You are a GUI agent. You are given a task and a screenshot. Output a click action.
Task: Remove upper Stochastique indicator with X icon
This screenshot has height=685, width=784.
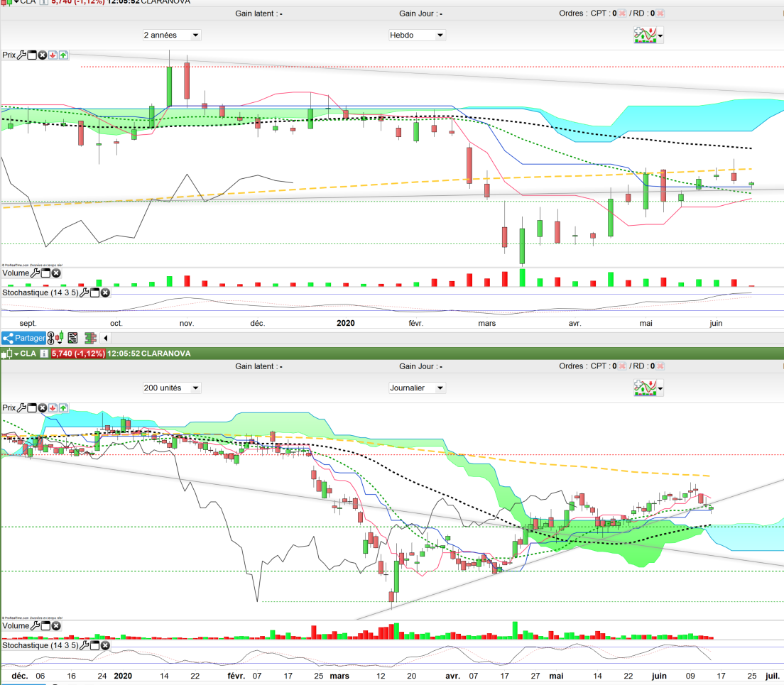coord(106,292)
